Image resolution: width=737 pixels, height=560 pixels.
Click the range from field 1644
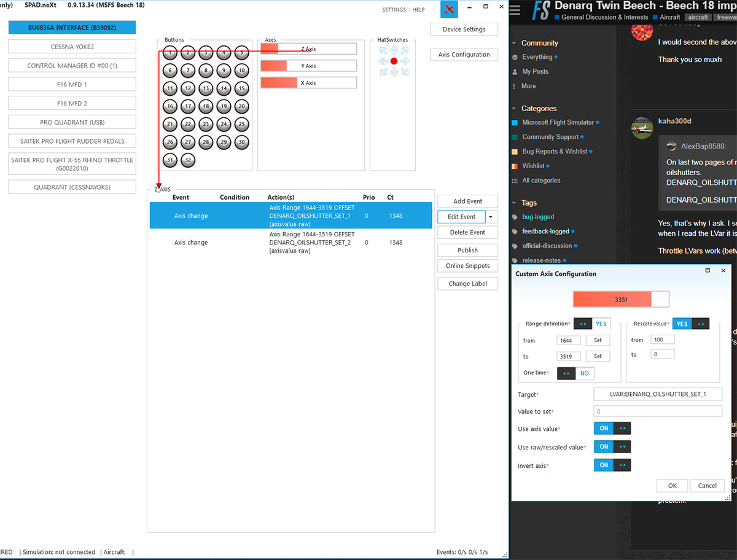569,340
